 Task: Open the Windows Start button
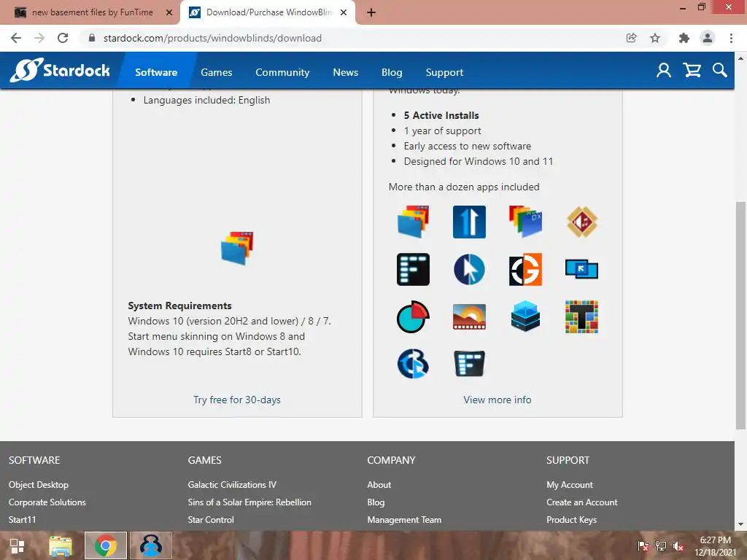tap(18, 545)
